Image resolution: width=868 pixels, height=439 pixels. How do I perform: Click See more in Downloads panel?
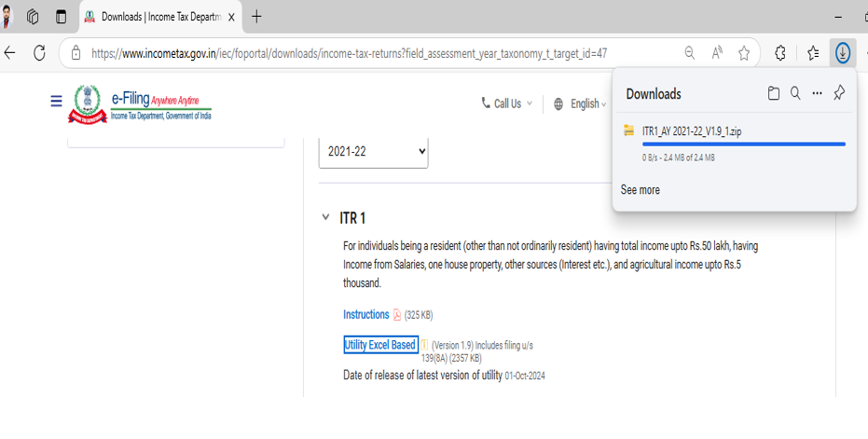[x=640, y=190]
